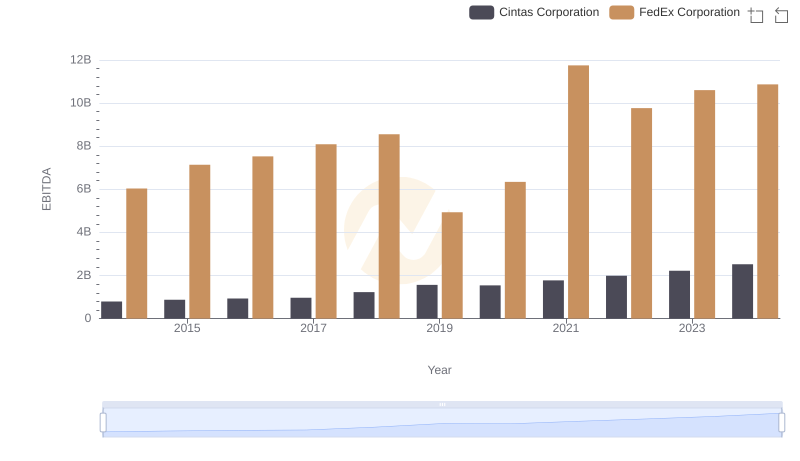
Task: Click the 12B y-axis label
Action: pos(81,60)
